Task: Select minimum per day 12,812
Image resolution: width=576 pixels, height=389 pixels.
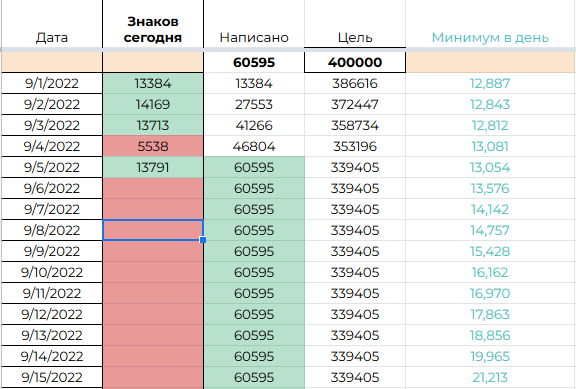Action: coord(490,125)
